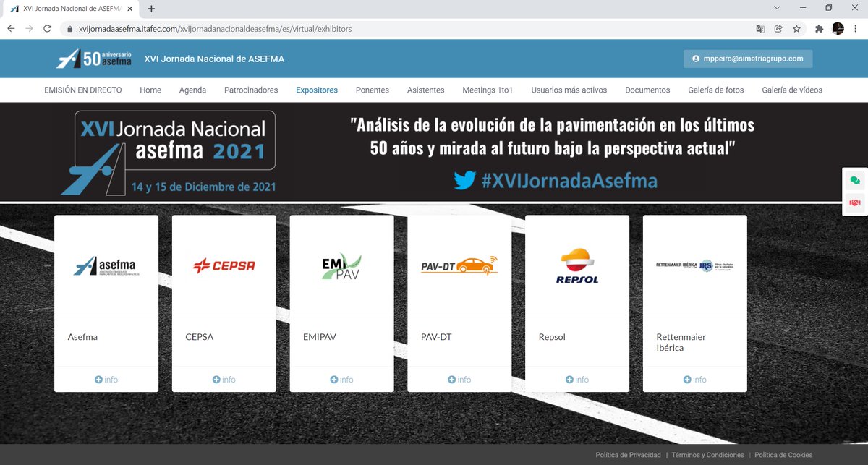Viewport: 868px width, 465px height.
Task: Open Política de Privacidad link
Action: 628,455
